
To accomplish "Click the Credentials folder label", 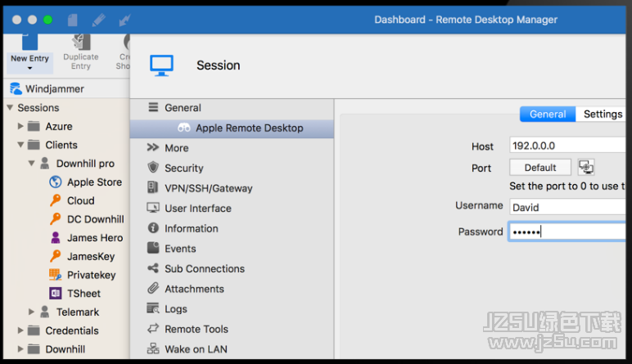I will pyautogui.click(x=72, y=330).
